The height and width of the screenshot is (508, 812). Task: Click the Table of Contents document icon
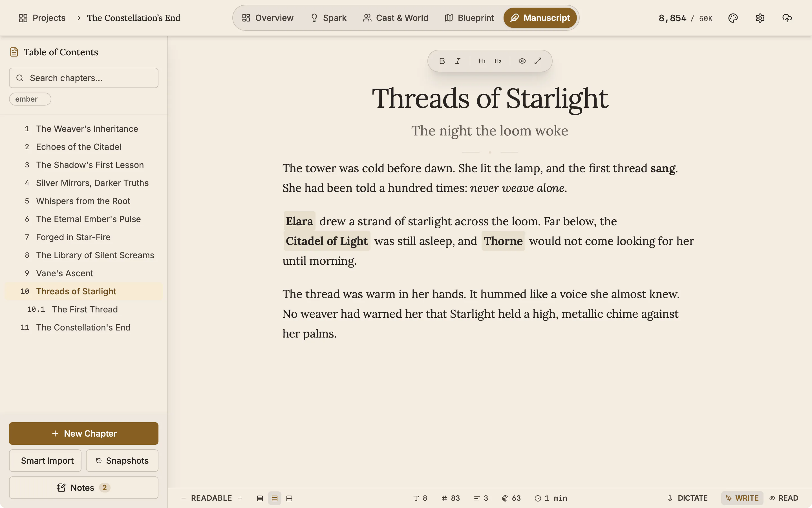[14, 52]
